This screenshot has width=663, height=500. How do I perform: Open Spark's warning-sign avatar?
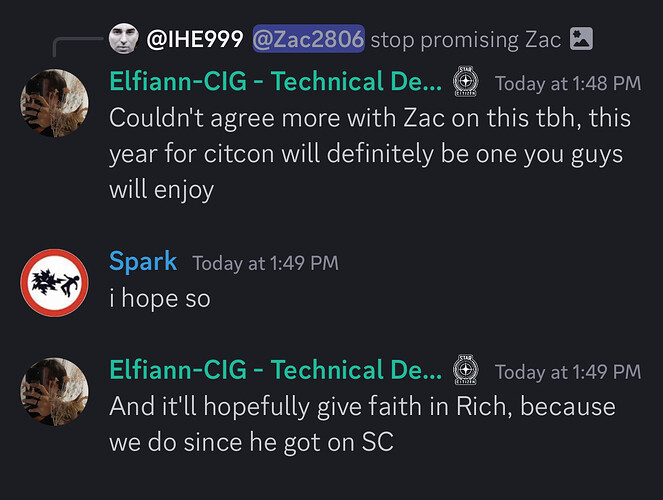coord(55,283)
